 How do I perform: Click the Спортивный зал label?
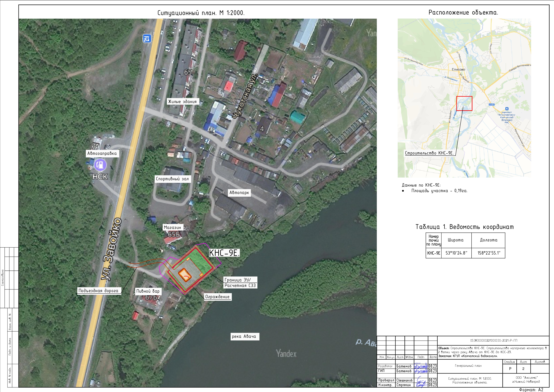point(172,179)
